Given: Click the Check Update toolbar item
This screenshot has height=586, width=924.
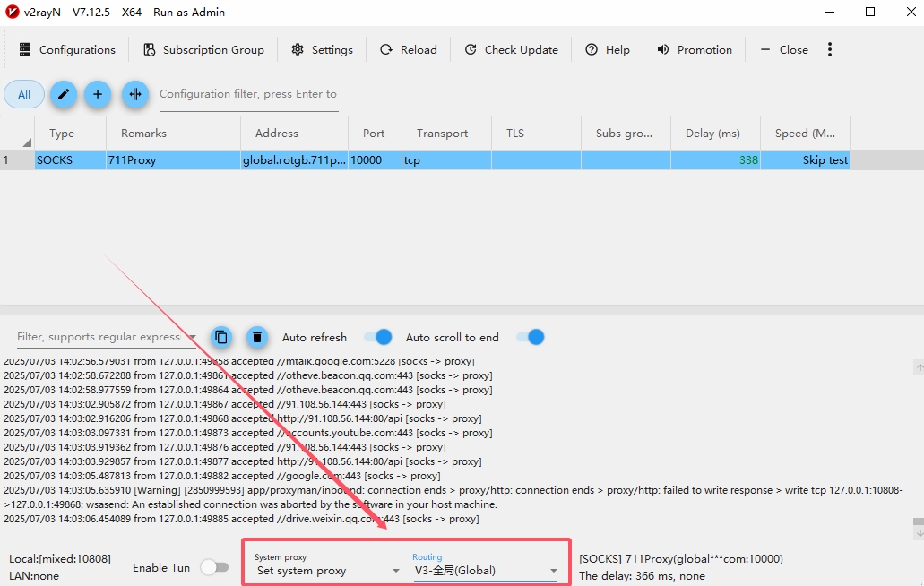Looking at the screenshot, I should pyautogui.click(x=511, y=50).
